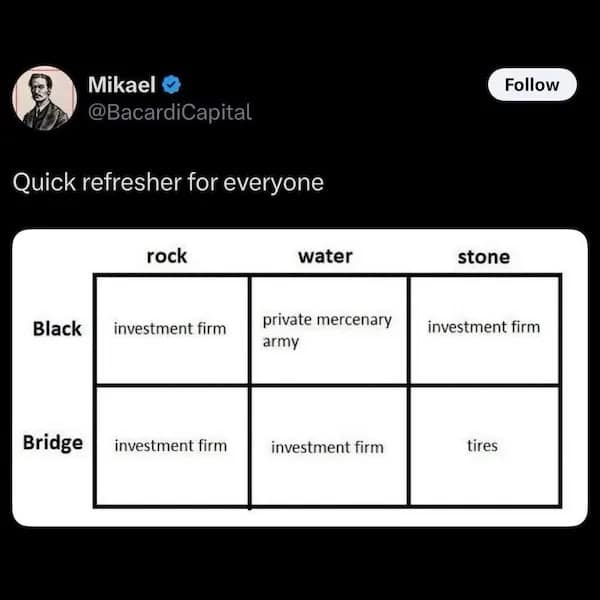Click the blue verified badge beside Mikael
The height and width of the screenshot is (600, 600).
point(171,85)
